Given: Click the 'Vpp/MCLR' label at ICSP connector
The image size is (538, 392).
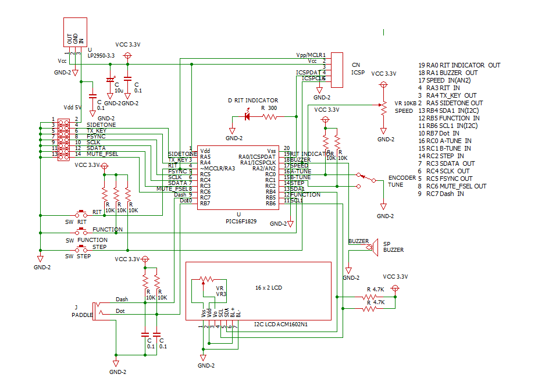Looking at the screenshot, I should (309, 55).
